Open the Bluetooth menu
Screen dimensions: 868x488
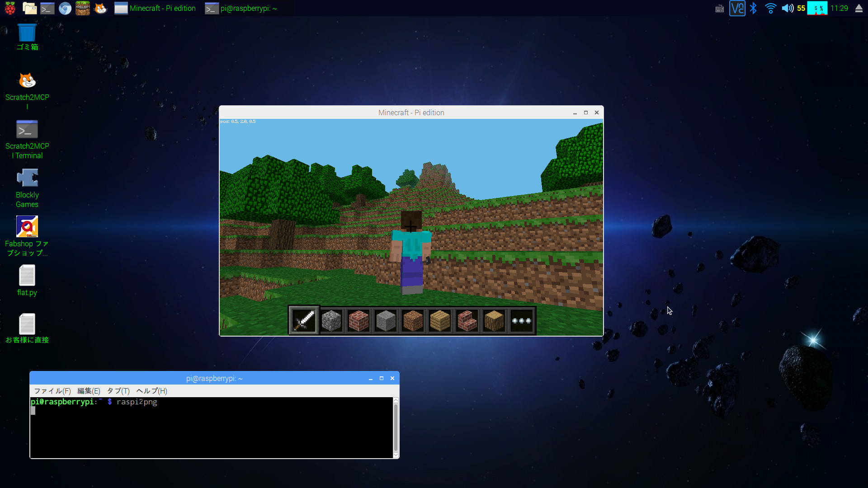click(753, 8)
